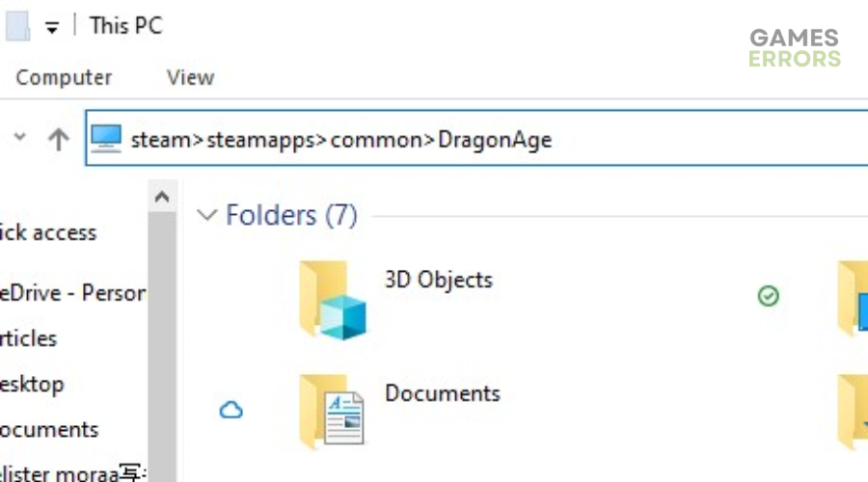Screen dimensions: 868x482
Task: Open the View ribbon tab
Action: click(190, 77)
